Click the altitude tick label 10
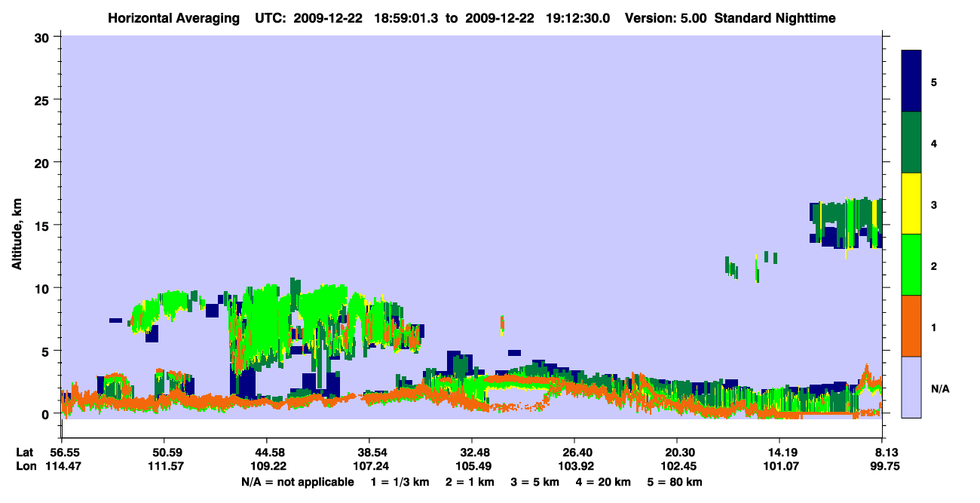980x503 pixels. (43, 288)
